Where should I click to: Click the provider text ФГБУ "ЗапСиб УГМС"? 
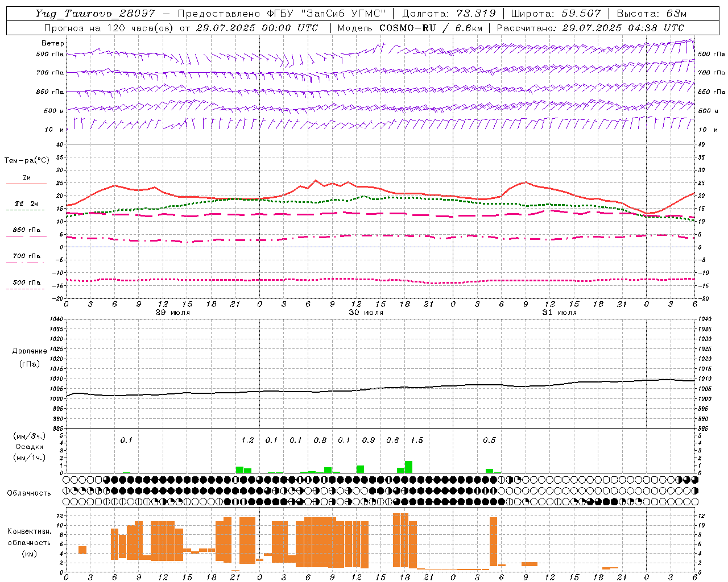(326, 14)
